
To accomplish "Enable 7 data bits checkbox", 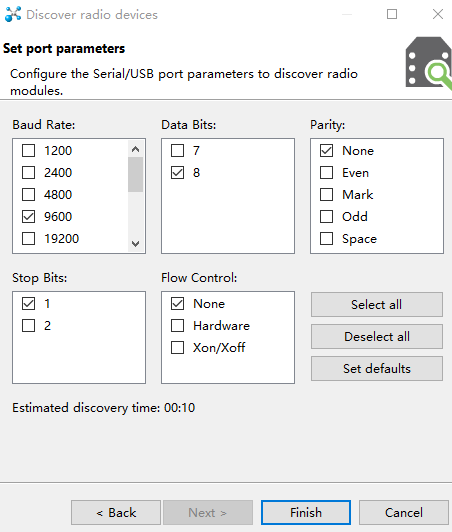I will point(177,151).
